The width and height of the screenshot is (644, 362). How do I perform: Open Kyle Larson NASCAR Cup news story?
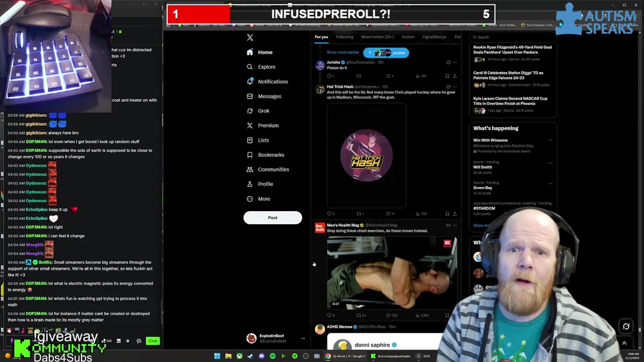coord(510,101)
